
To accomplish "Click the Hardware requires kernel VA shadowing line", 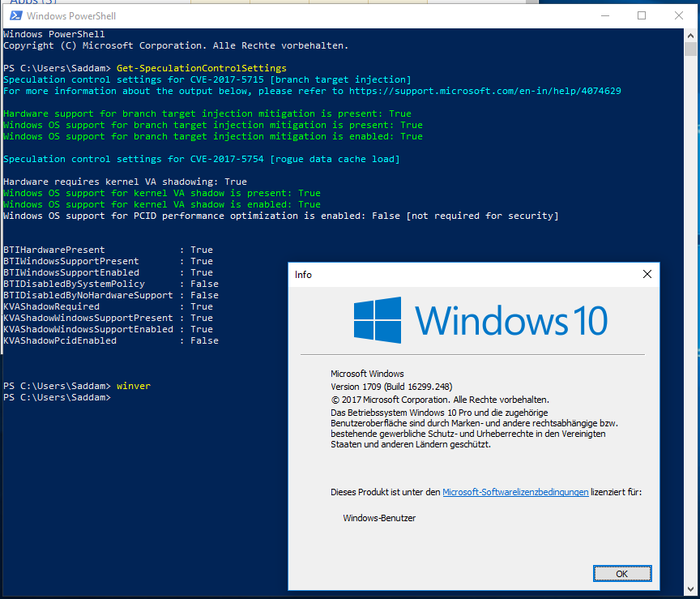I will (x=125, y=182).
